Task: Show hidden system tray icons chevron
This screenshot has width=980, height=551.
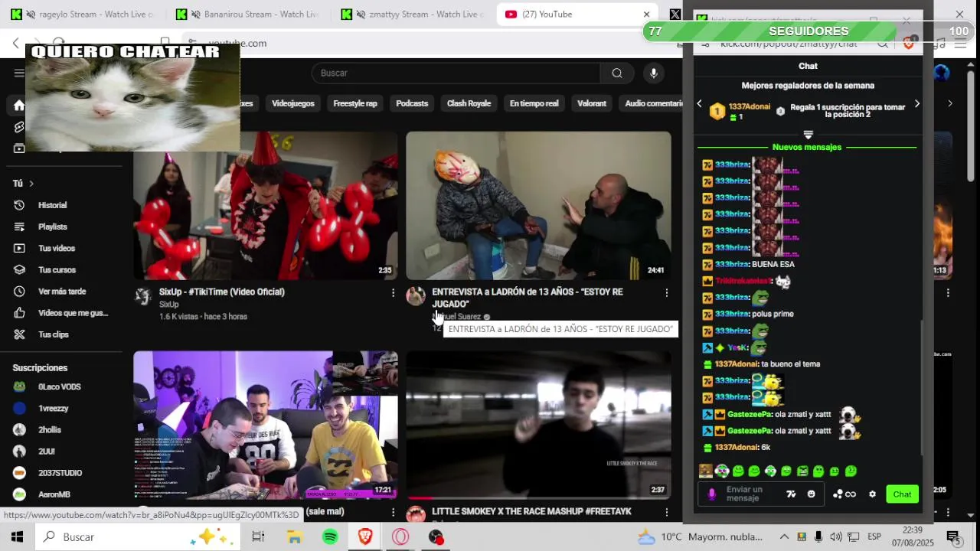Action: click(x=784, y=537)
